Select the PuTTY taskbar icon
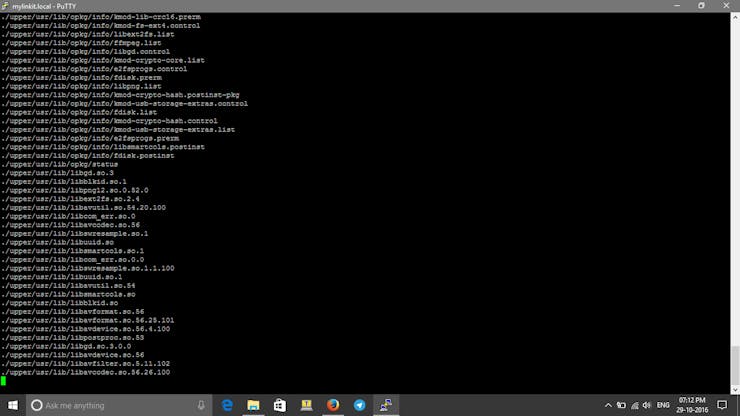Viewport: 740px width, 416px height. coord(386,405)
